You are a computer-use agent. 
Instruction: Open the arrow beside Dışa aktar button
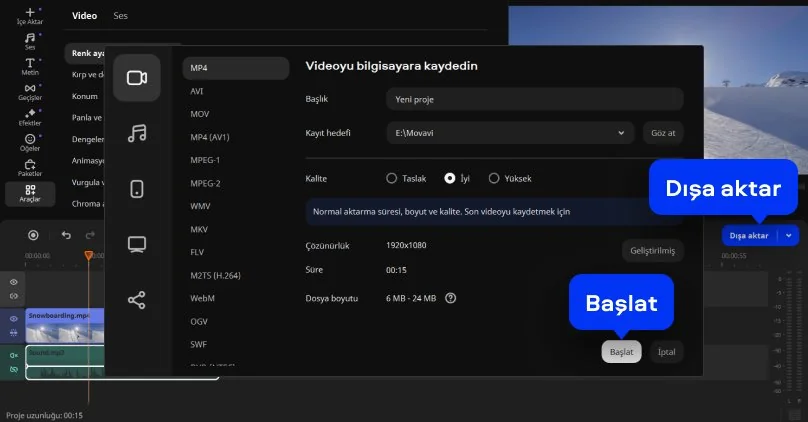[789, 236]
